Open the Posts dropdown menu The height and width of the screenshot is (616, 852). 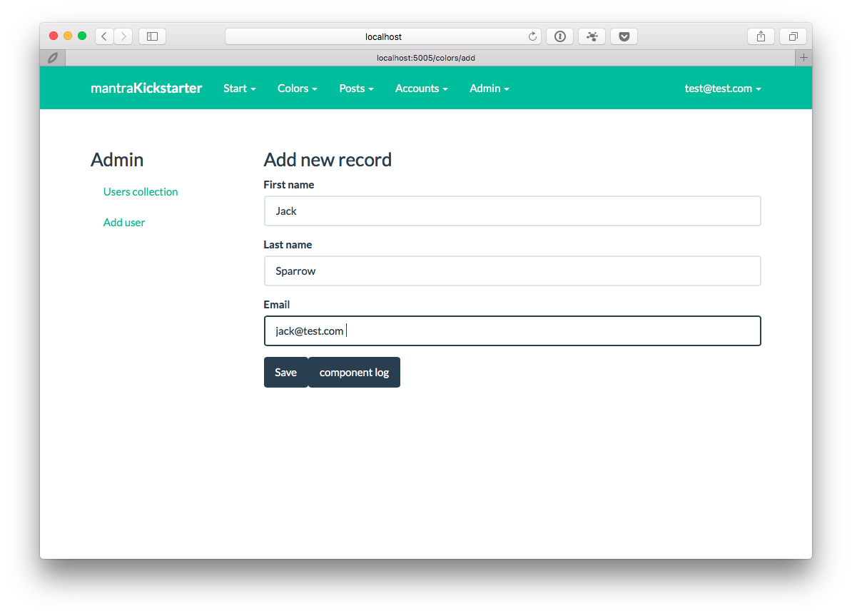click(357, 88)
